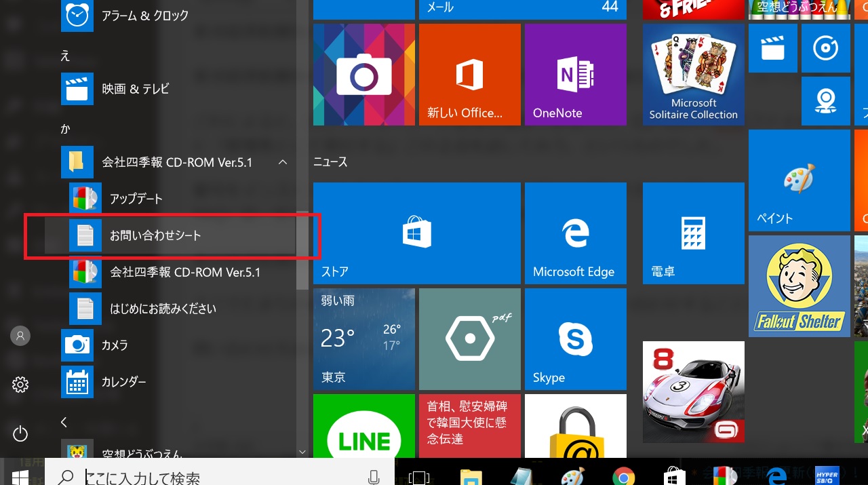Click the app list scroll-down arrow
The height and width of the screenshot is (485, 868).
(302, 452)
